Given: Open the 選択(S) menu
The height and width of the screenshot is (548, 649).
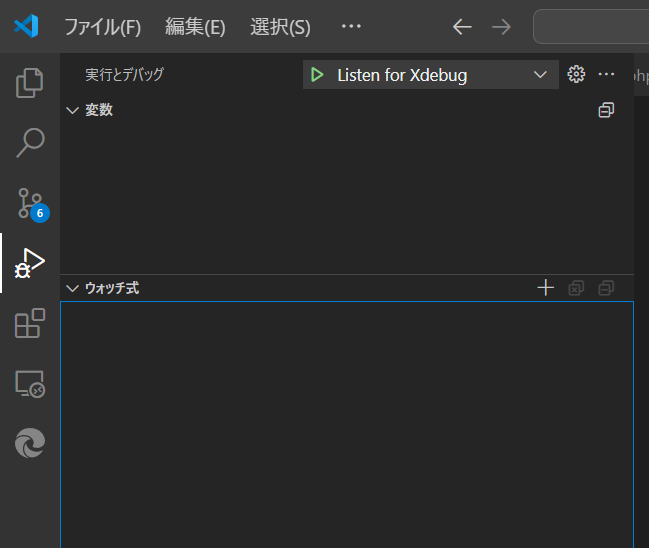Looking at the screenshot, I should point(280,27).
